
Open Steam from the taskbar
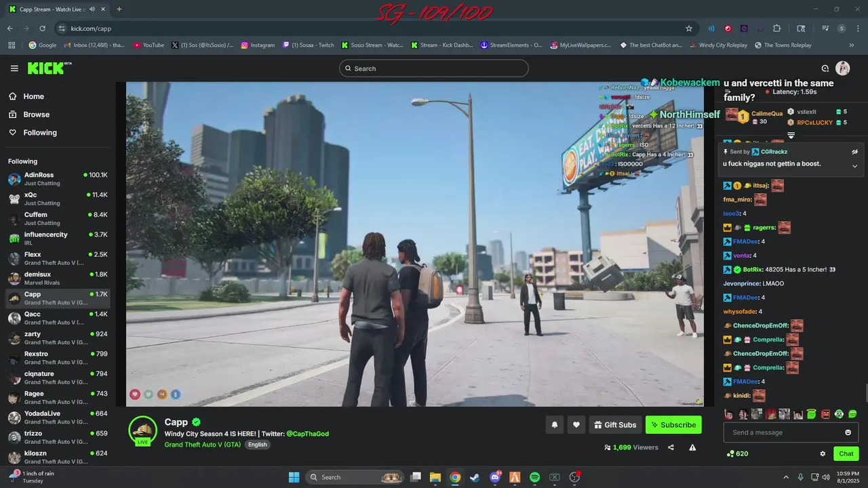pyautogui.click(x=475, y=477)
